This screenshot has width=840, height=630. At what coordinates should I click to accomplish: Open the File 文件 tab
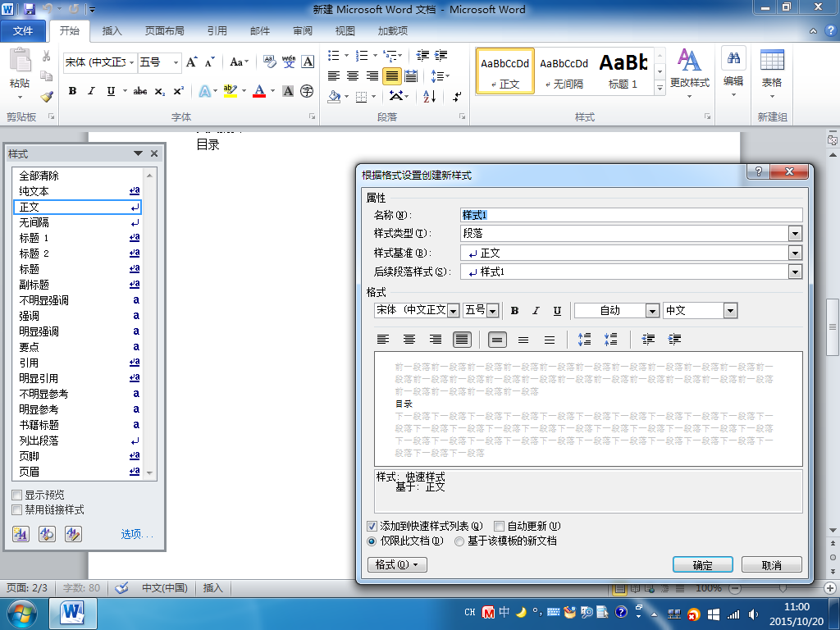(22, 31)
